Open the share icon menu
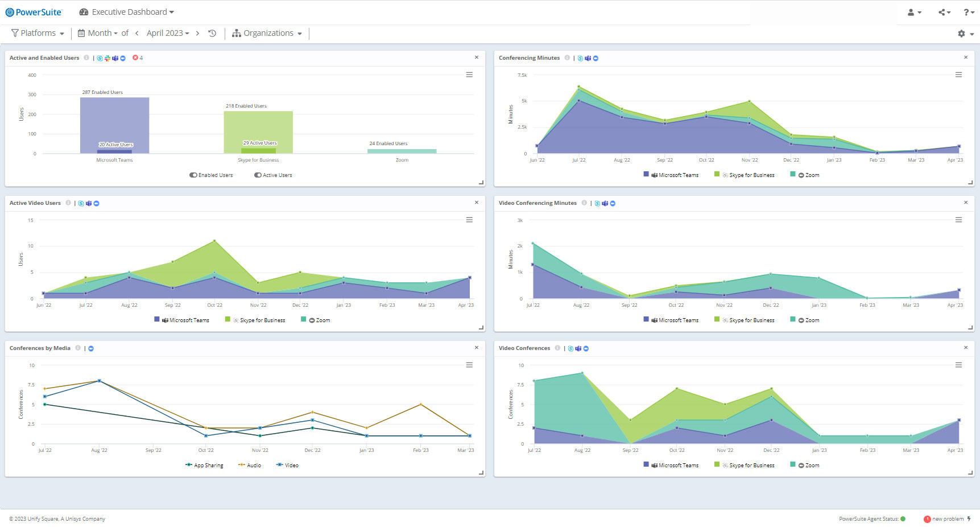 pos(944,12)
